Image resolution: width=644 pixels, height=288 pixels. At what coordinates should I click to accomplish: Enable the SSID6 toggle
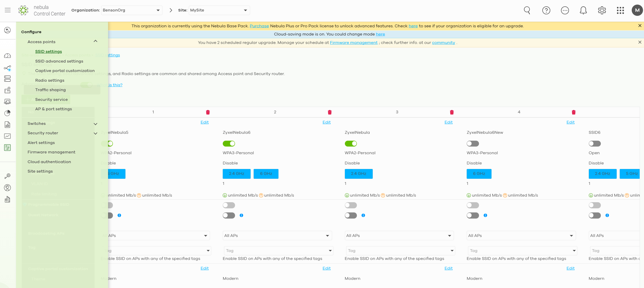[x=595, y=144]
